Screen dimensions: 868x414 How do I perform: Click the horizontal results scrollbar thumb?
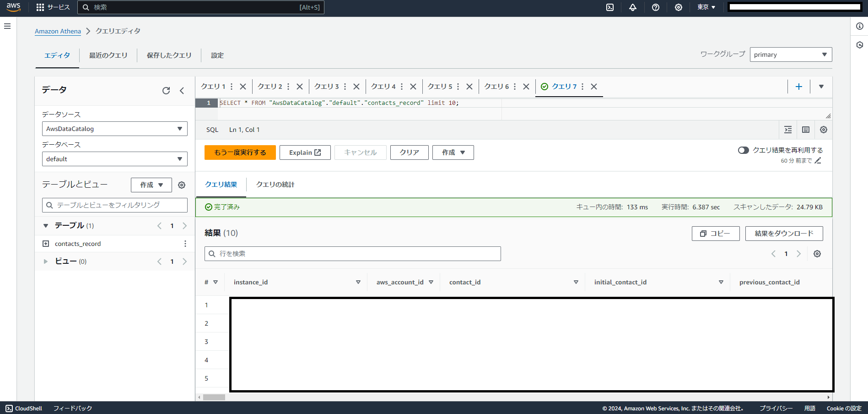click(x=214, y=397)
